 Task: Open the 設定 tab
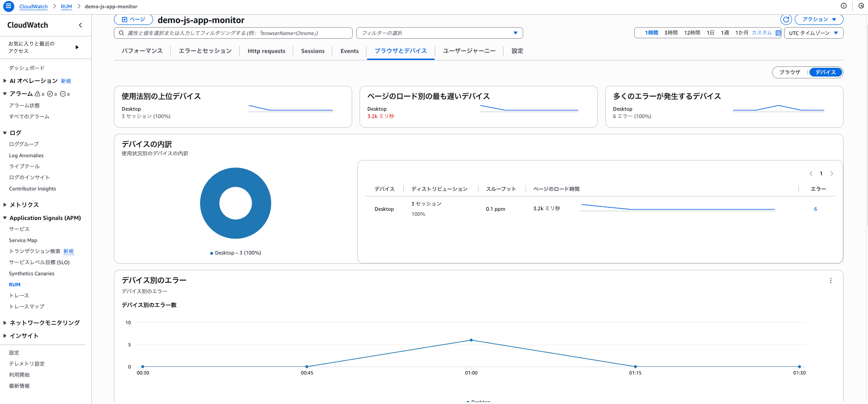(517, 51)
